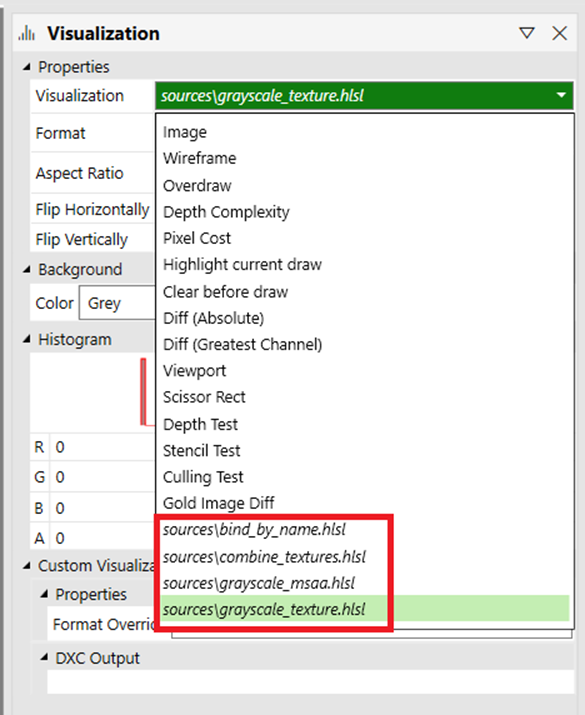Click the histogram graph area

click(x=93, y=393)
